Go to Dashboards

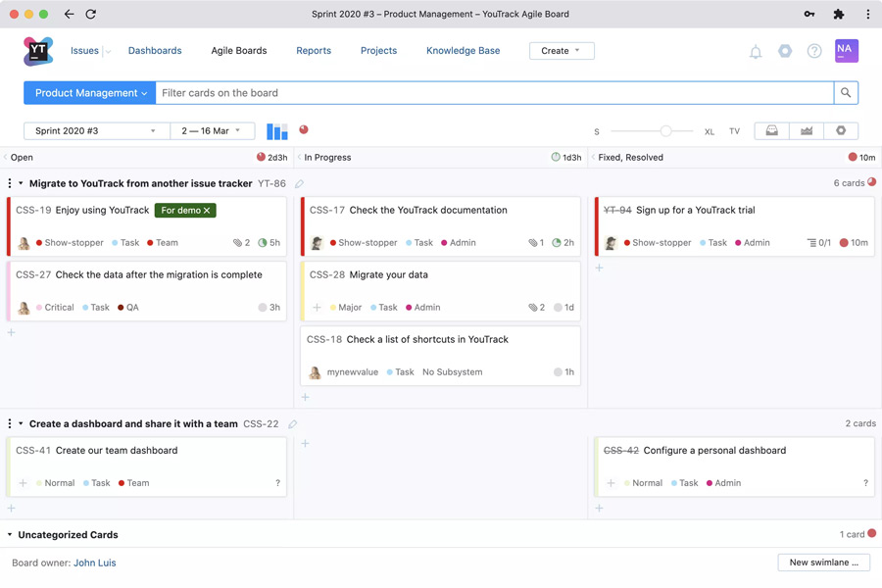pyautogui.click(x=155, y=51)
